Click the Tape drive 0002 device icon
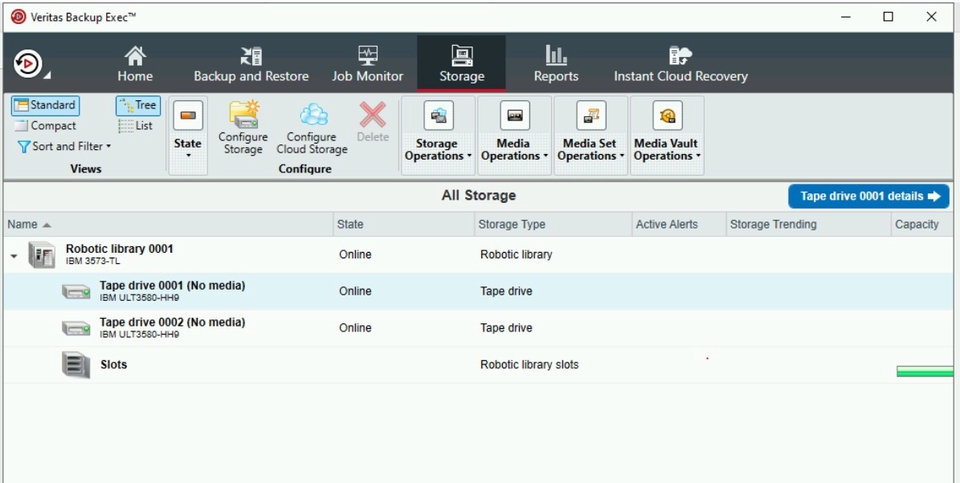 pos(76,329)
